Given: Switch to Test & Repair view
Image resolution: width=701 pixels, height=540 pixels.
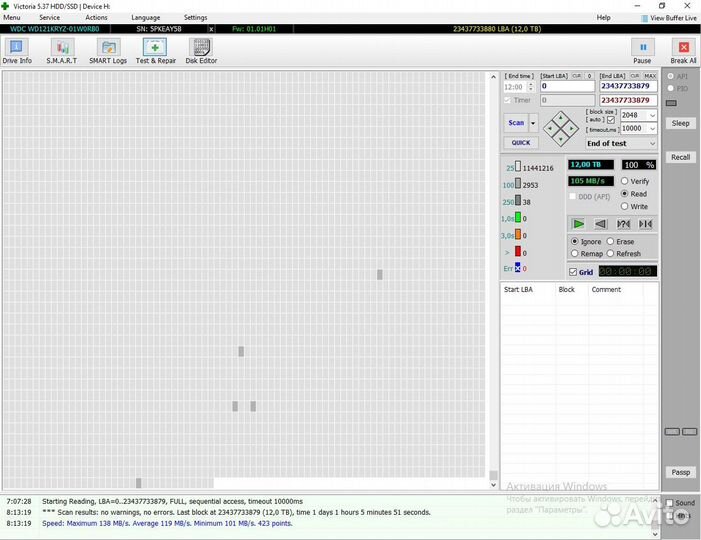Looking at the screenshot, I should [x=155, y=50].
